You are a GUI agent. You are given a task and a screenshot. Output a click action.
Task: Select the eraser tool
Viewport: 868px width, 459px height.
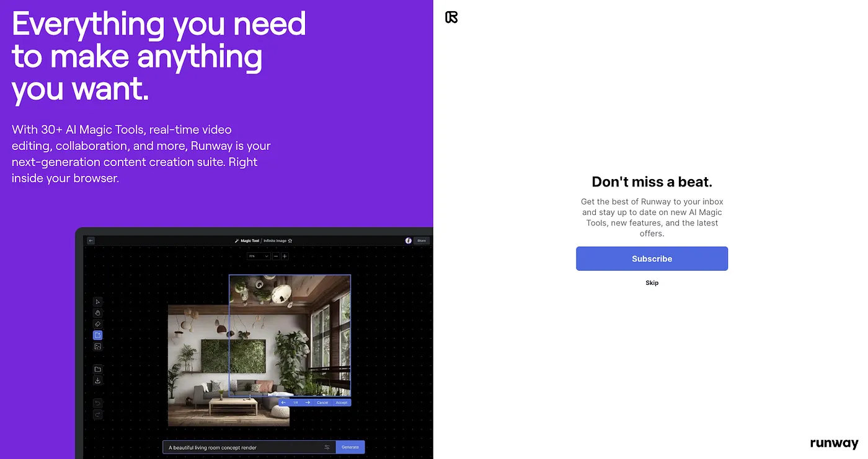point(97,324)
